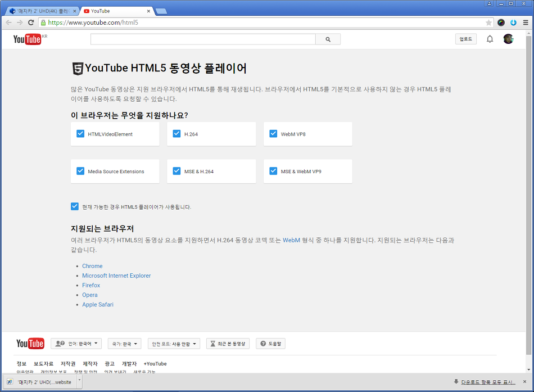Toggle the H.264 checkbox

point(177,134)
